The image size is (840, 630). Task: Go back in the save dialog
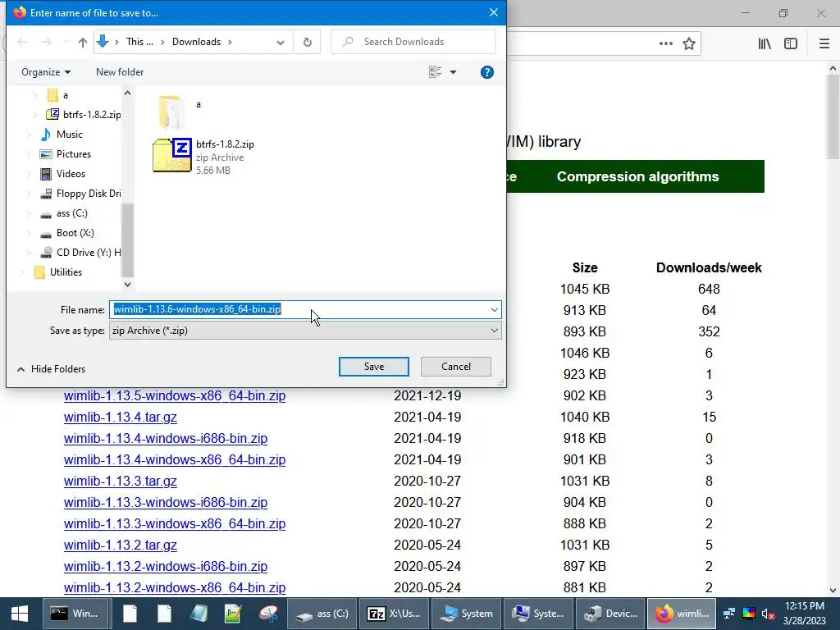[22, 42]
